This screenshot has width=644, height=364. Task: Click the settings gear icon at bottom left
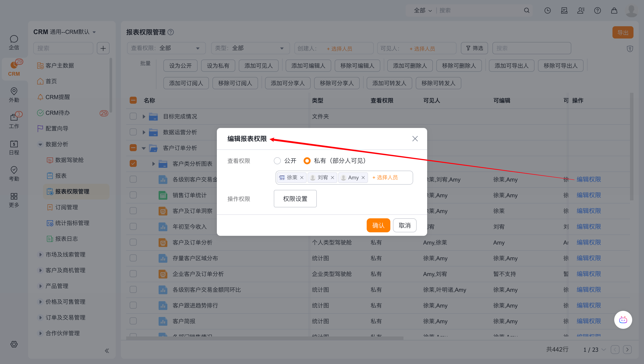pos(14,344)
